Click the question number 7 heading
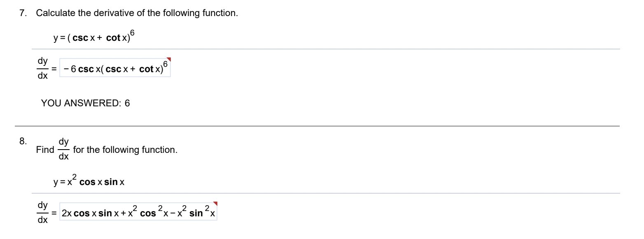 click(22, 13)
